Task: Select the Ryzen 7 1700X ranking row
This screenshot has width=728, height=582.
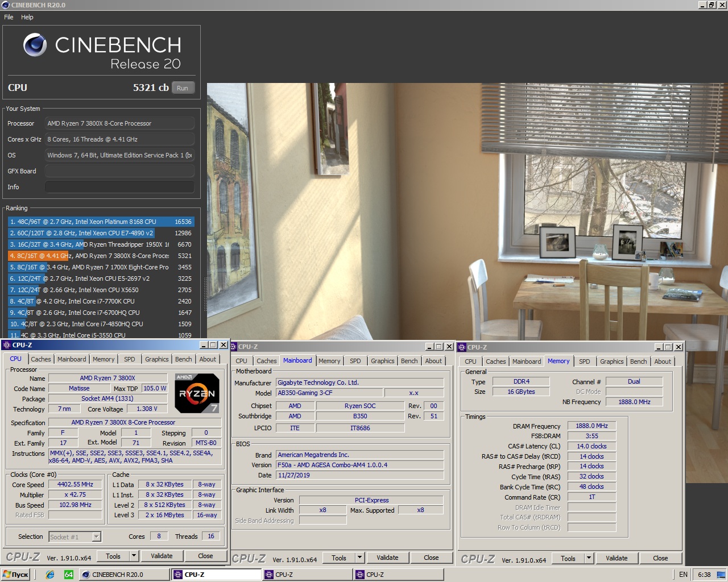Action: click(x=101, y=267)
